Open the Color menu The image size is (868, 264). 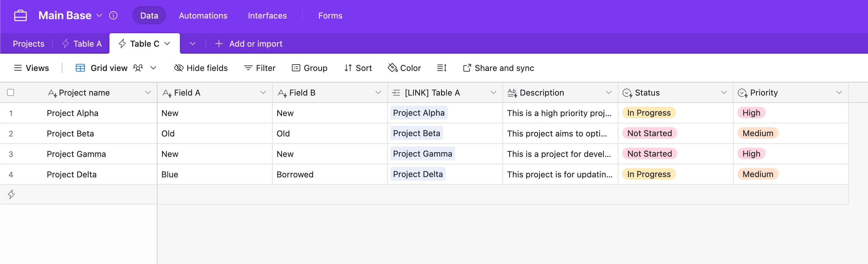click(x=404, y=68)
